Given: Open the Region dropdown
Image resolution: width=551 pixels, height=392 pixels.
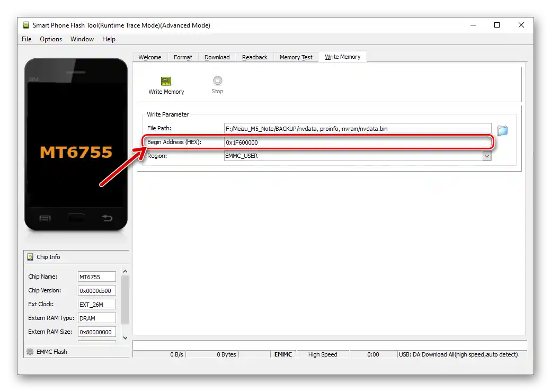Looking at the screenshot, I should tap(487, 156).
